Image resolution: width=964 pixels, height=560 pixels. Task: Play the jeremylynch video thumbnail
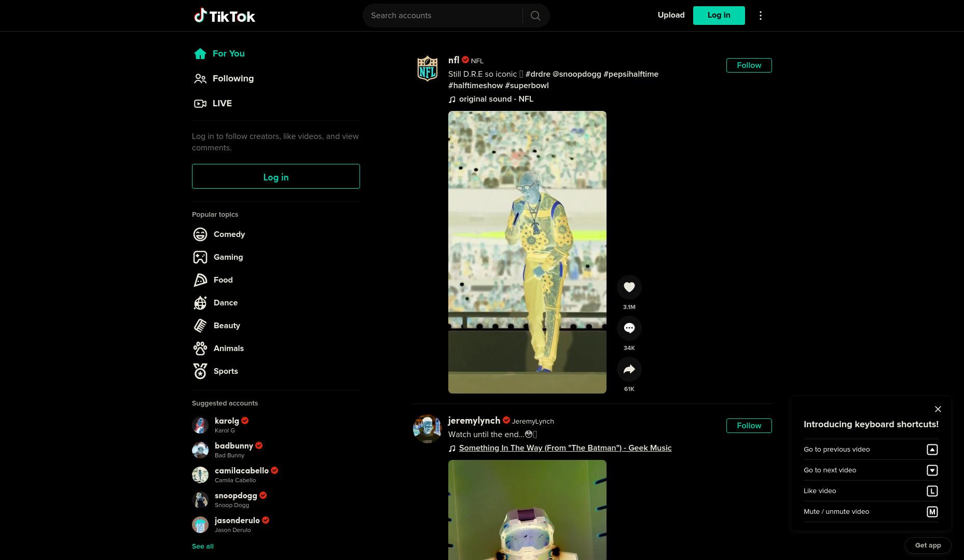[x=527, y=510]
